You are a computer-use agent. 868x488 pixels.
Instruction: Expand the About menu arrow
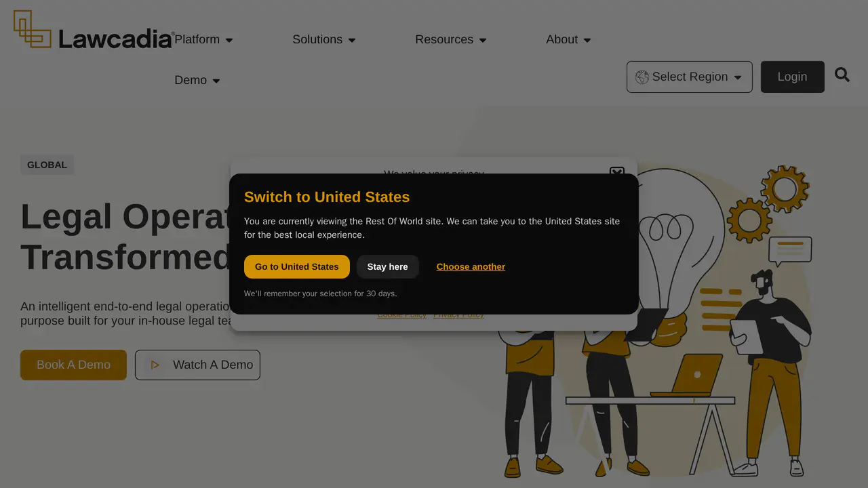587,40
